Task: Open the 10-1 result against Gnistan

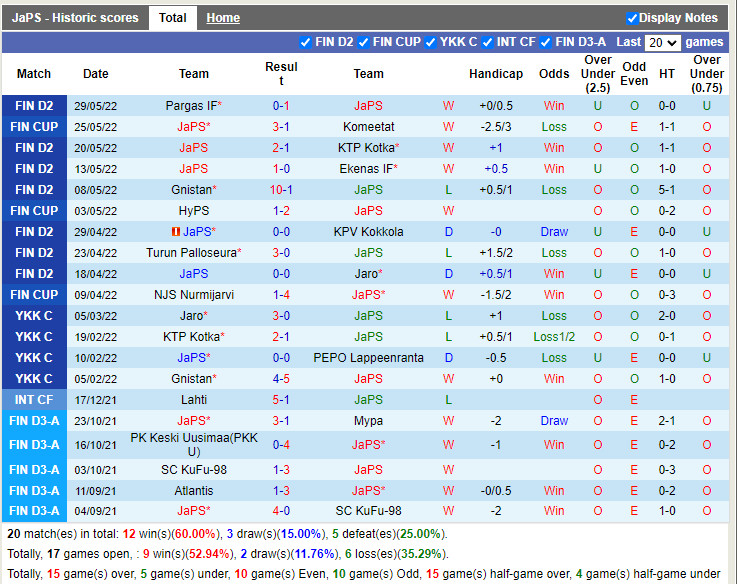Action: [281, 190]
